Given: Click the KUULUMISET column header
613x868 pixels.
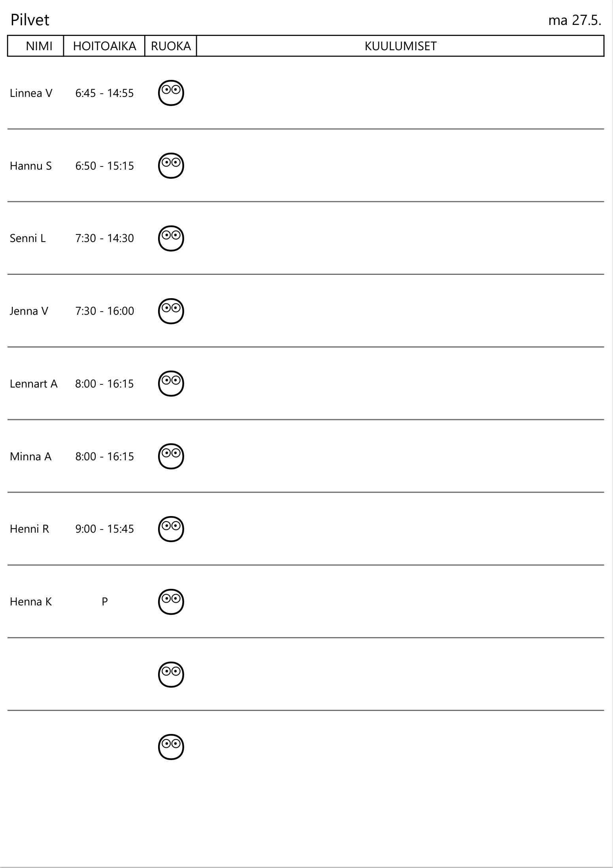Looking at the screenshot, I should tap(400, 46).
